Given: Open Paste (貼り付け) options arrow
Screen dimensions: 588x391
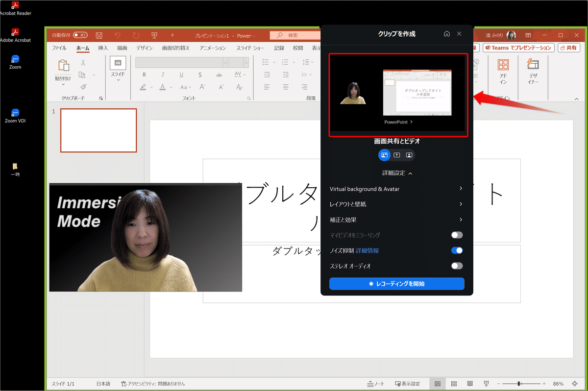Looking at the screenshot, I should (x=63, y=84).
